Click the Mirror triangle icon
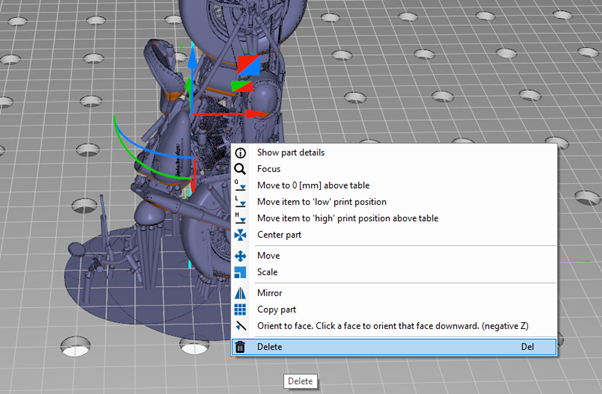This screenshot has height=394, width=602. [x=240, y=293]
